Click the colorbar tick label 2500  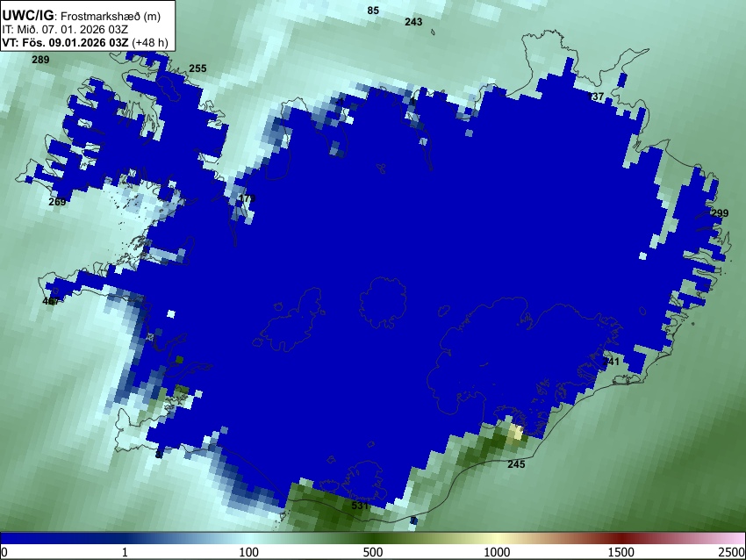(x=732, y=552)
